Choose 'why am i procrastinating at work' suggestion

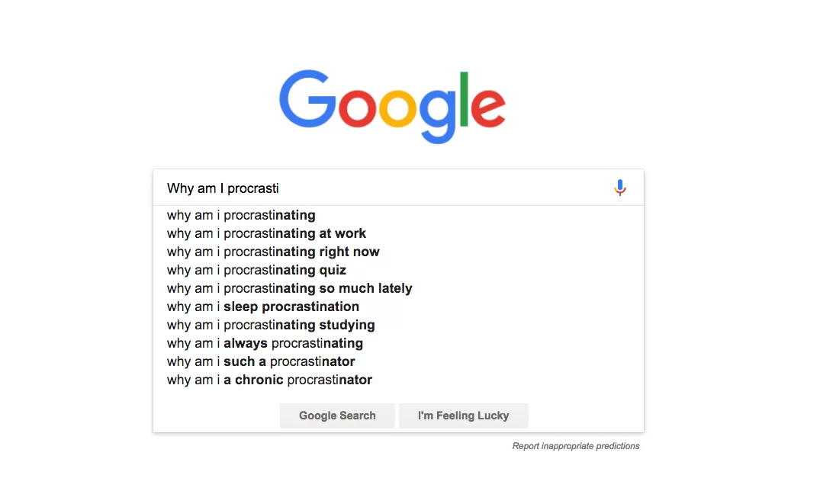(266, 233)
